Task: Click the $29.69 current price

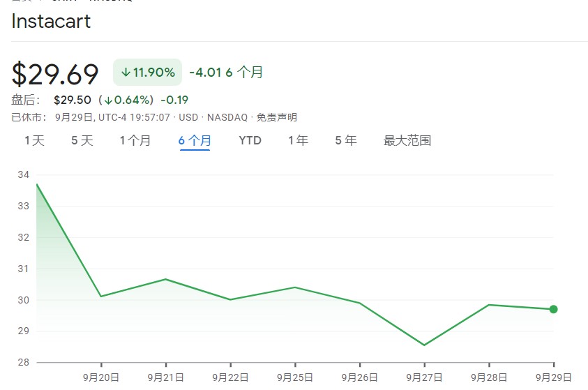Action: (x=55, y=74)
